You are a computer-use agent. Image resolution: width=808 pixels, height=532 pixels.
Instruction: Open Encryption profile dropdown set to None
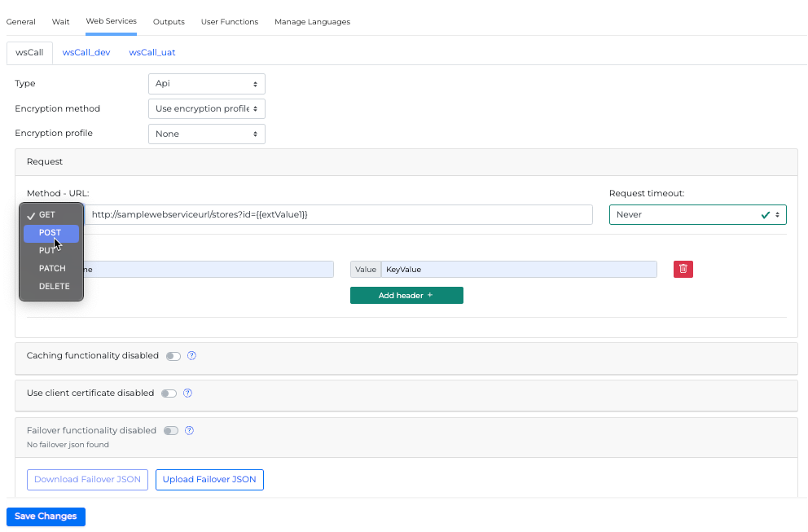point(206,134)
